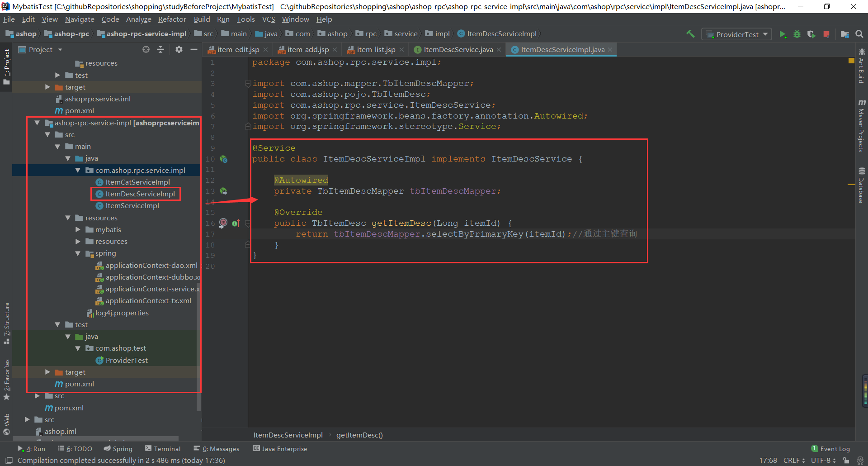
Task: Select ItemCatServiceImpl in the project tree
Action: (x=137, y=182)
